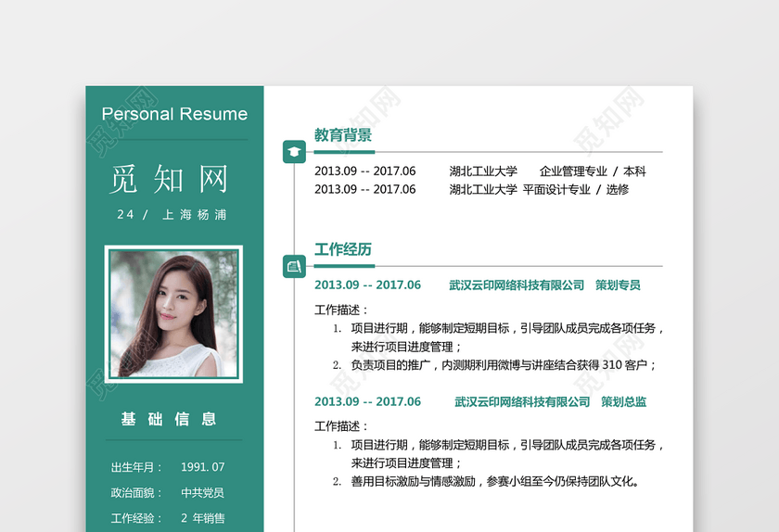This screenshot has width=779, height=532.
Task: Select the name text '觅知网'
Action: tap(169, 179)
